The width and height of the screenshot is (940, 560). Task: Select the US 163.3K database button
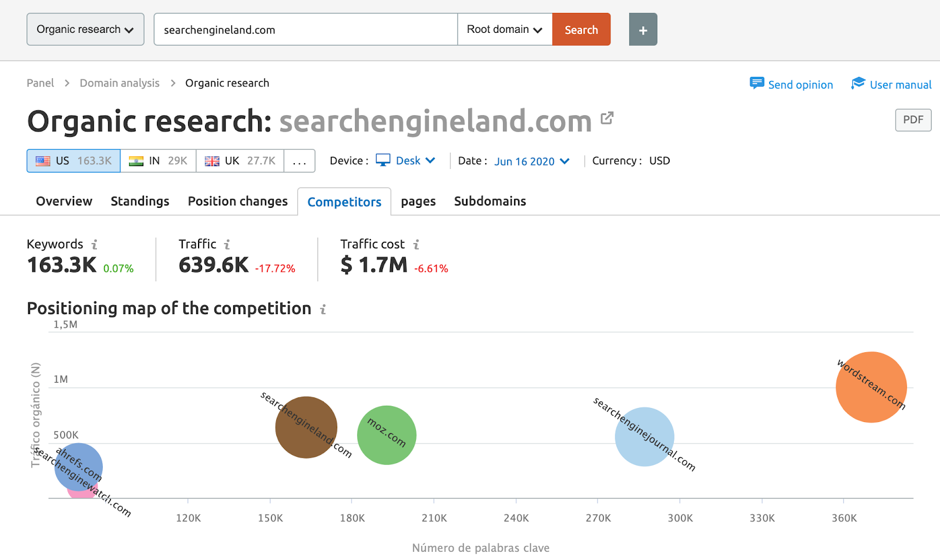coord(73,161)
